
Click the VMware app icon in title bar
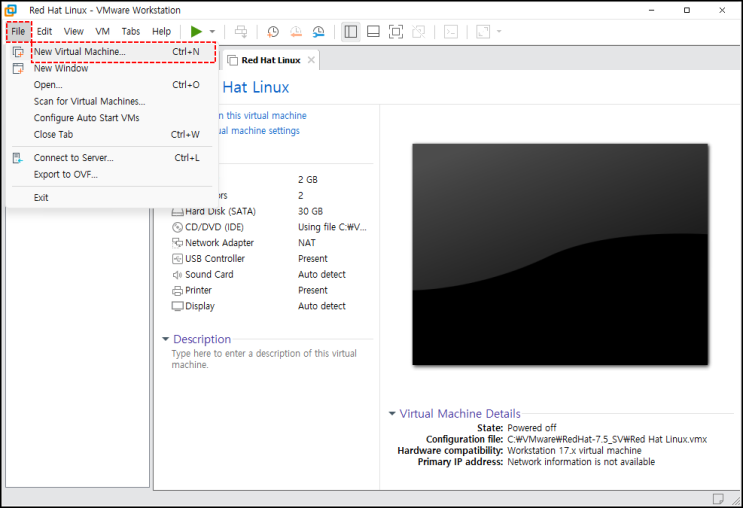tap(10, 10)
